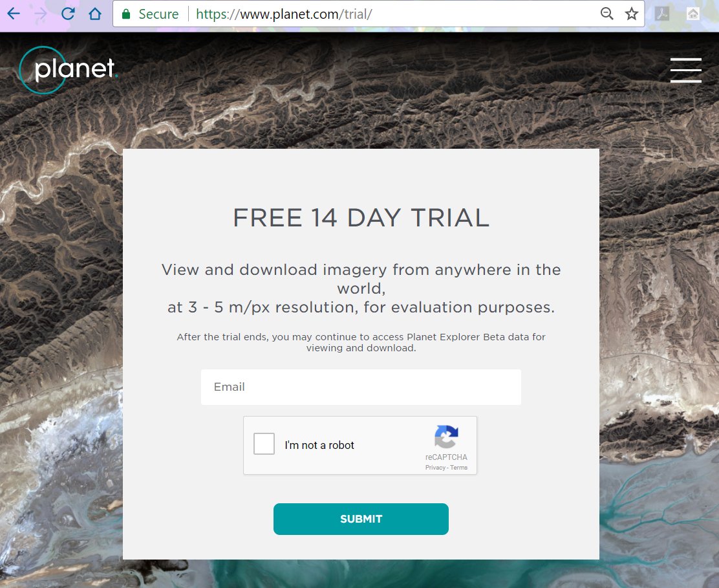719x588 pixels.
Task: Click the zoom magnifier in address bar
Action: (x=606, y=14)
